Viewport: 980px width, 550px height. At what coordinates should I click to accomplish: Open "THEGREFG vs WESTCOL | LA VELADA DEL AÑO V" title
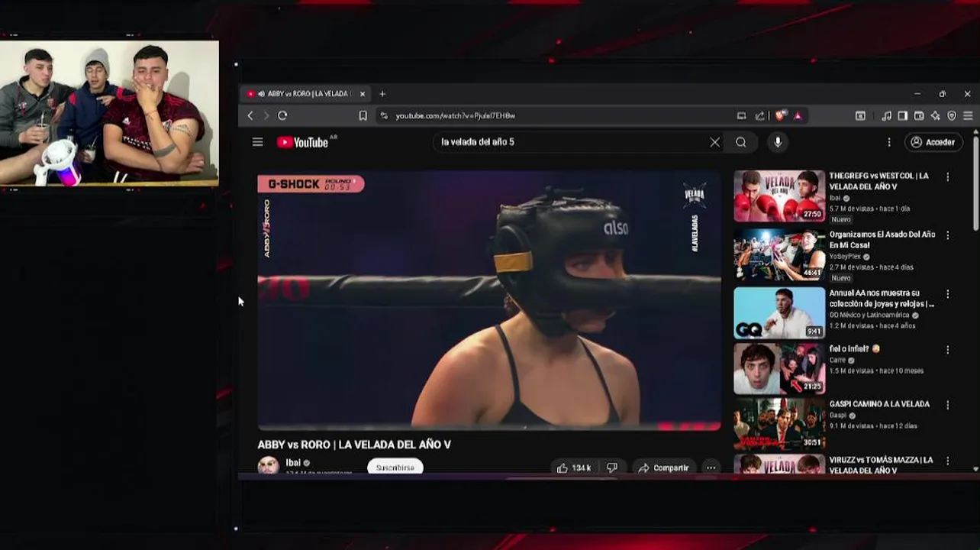879,181
